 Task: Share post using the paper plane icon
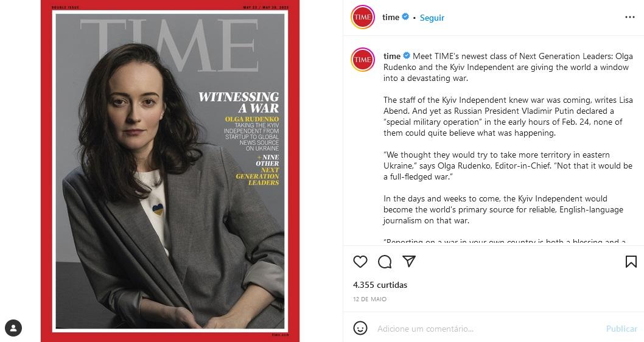pyautogui.click(x=409, y=261)
